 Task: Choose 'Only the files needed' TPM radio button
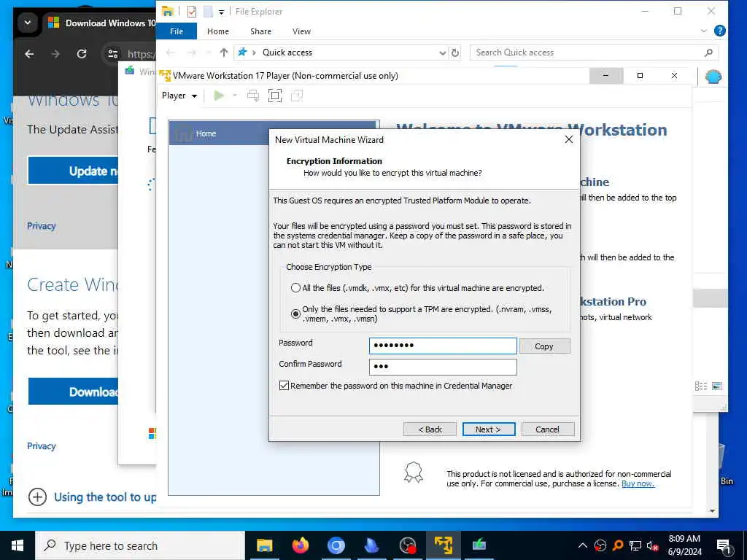coord(296,314)
